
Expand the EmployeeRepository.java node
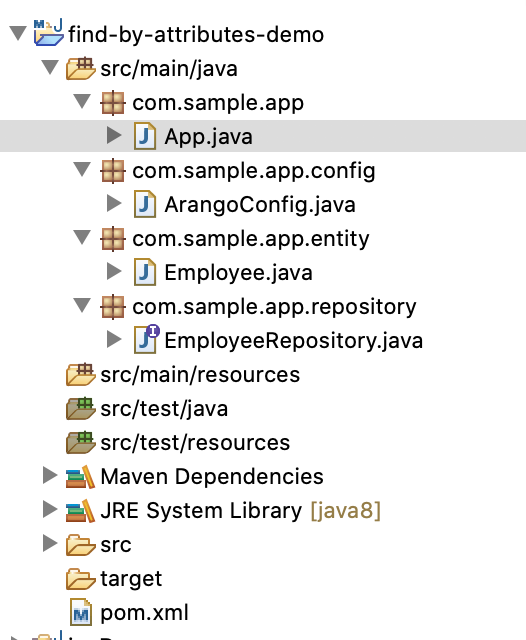[x=114, y=339]
